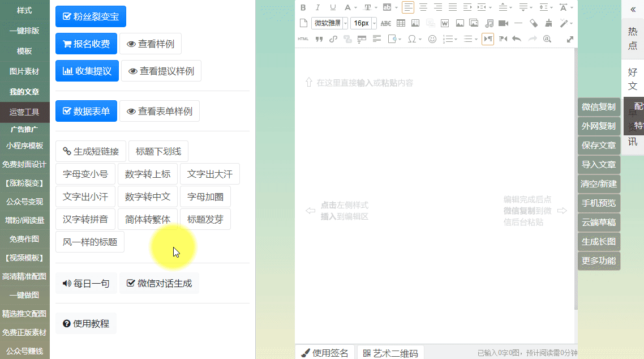Align text to the right
Screen dimensions: 644x359
tap(438, 7)
